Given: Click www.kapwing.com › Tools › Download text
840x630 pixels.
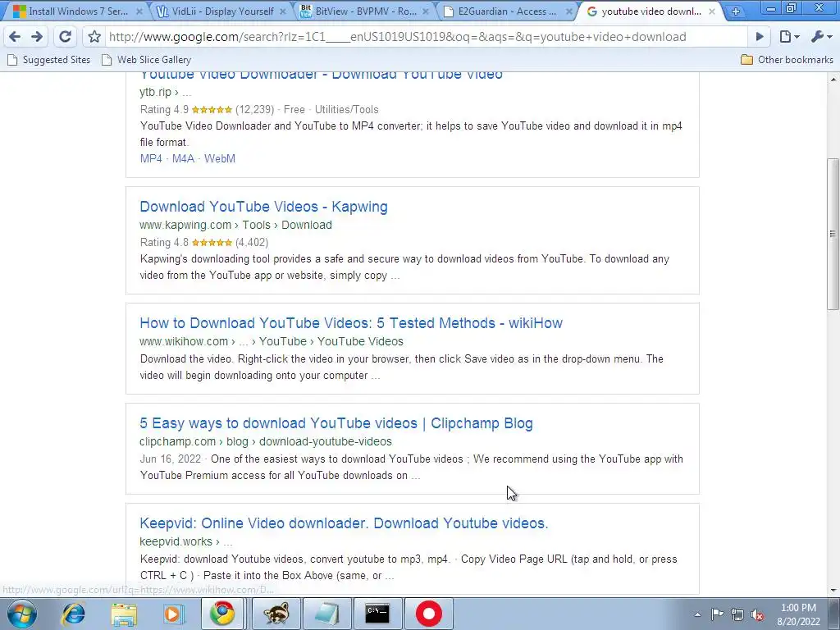Looking at the screenshot, I should tap(235, 225).
